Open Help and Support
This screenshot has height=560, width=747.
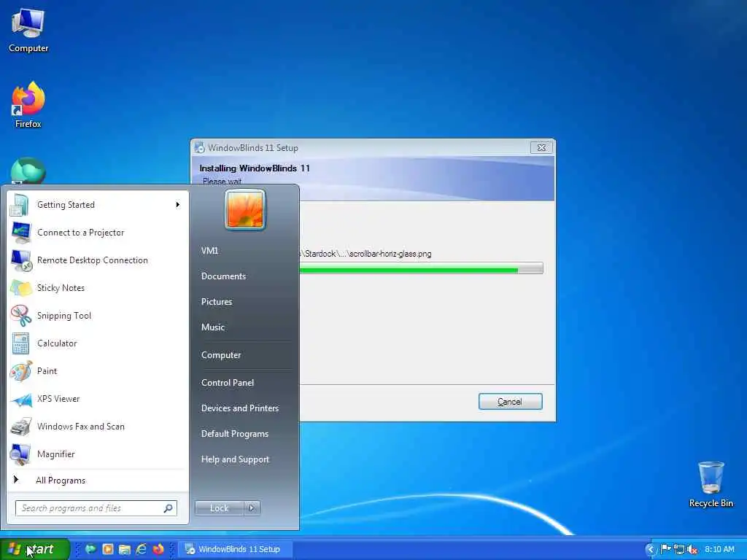[235, 459]
